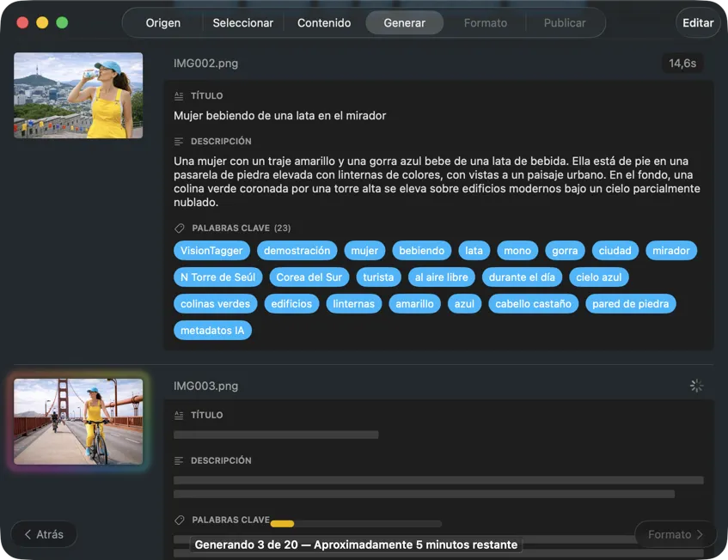The width and height of the screenshot is (728, 560).
Task: Click the Formato next-step button
Action: coord(675,534)
